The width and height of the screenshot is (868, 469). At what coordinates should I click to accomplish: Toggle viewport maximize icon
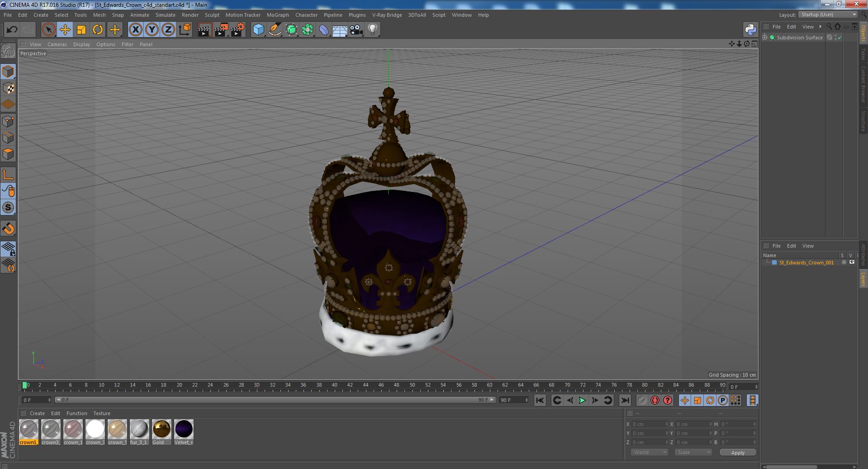point(754,44)
